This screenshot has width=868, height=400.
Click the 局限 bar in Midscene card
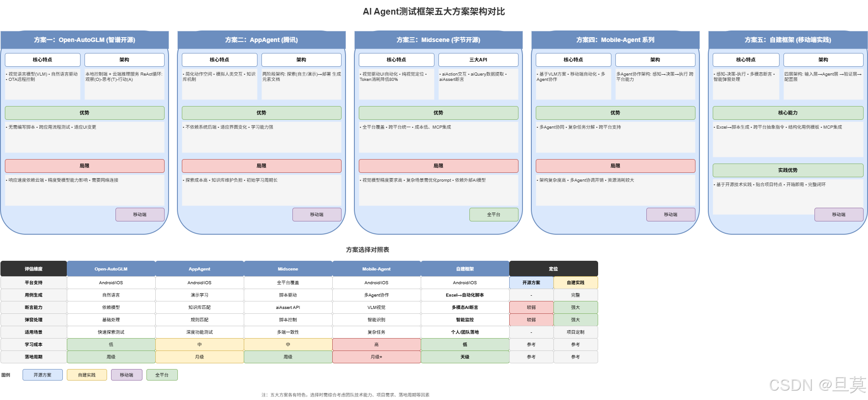[438, 166]
